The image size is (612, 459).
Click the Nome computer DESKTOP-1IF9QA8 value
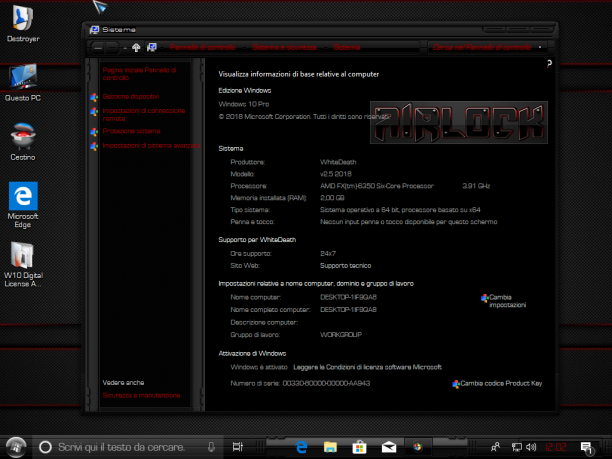click(348, 297)
